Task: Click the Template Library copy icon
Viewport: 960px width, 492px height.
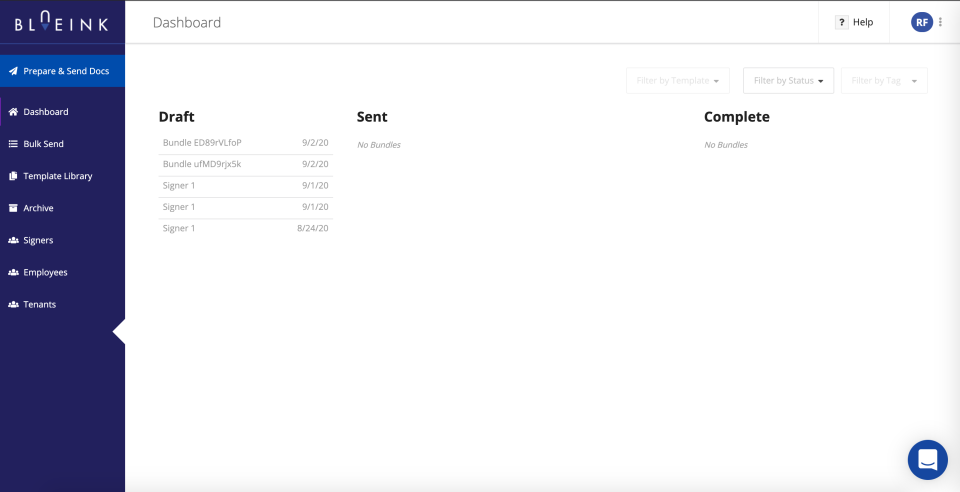Action: pyautogui.click(x=13, y=176)
